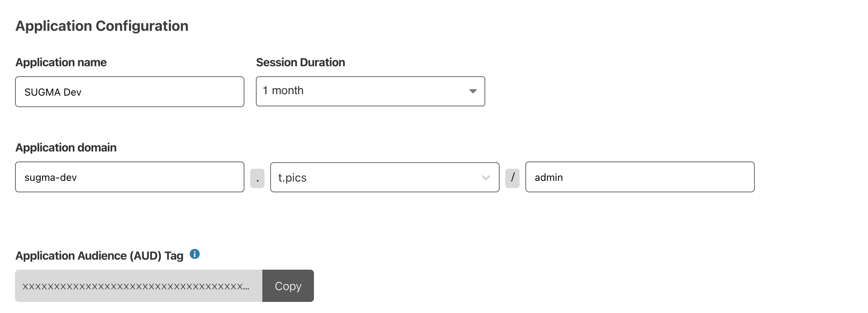The image size is (868, 313).
Task: Click the chevron in the t.pics selector
Action: (486, 178)
